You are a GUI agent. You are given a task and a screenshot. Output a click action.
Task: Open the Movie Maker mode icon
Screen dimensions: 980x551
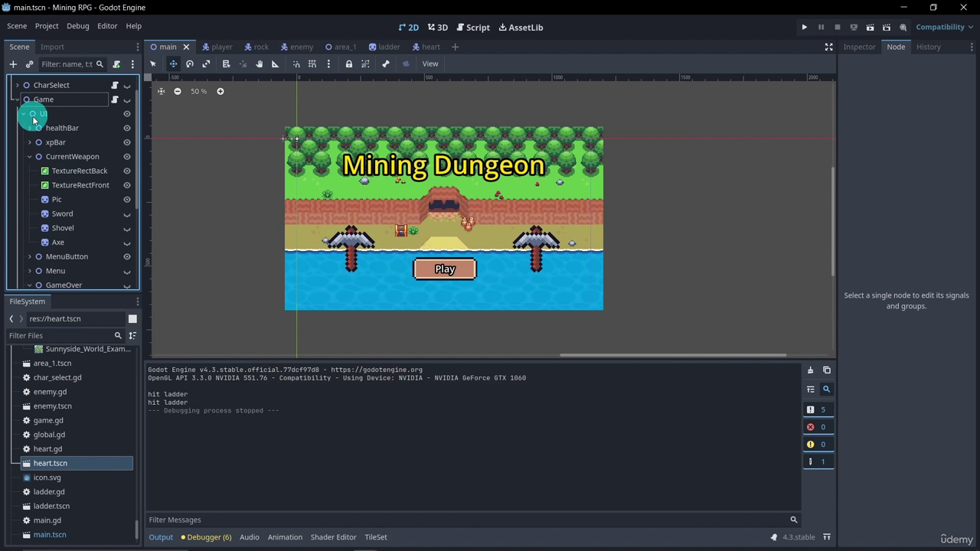(903, 27)
